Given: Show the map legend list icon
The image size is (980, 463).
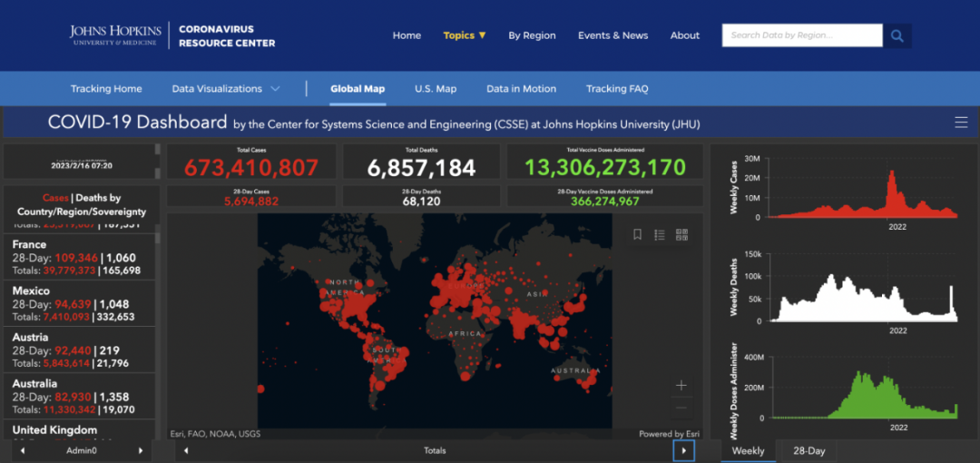Looking at the screenshot, I should coord(660,234).
